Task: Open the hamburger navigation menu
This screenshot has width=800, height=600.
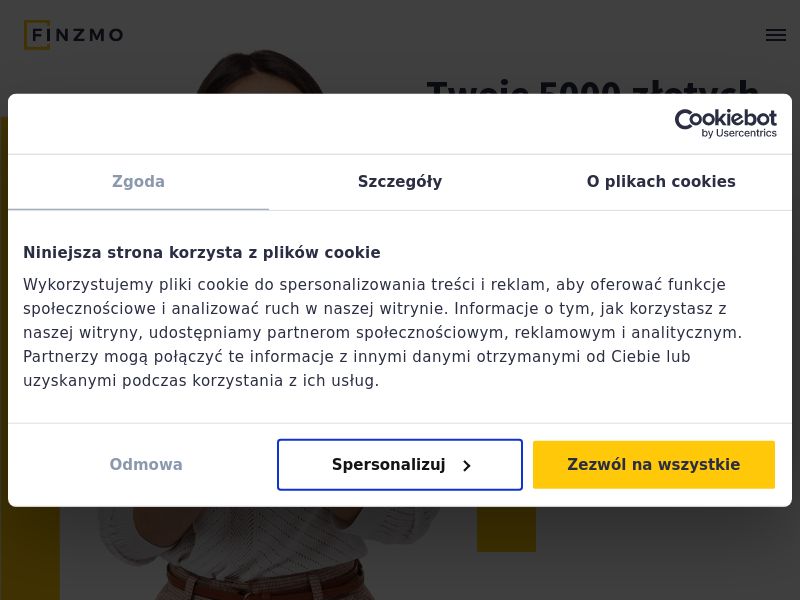Action: tap(776, 35)
